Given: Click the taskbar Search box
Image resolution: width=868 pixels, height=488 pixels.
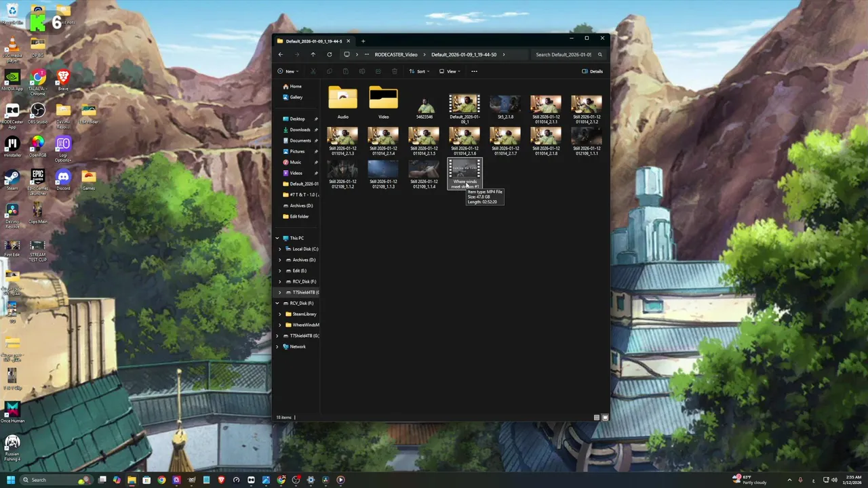Looking at the screenshot, I should [x=58, y=480].
